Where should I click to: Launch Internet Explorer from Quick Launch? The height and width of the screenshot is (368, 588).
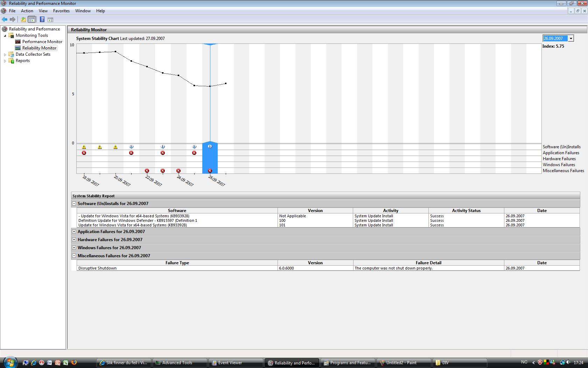[34, 363]
